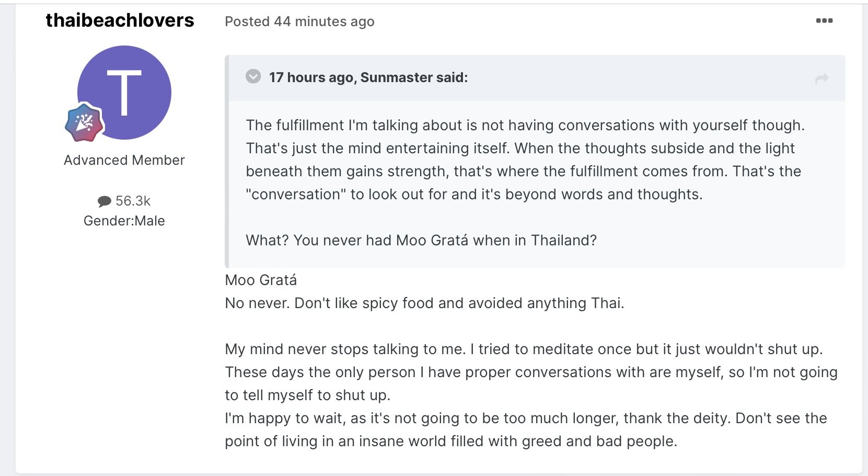Click the "Advanced Member" group label

pyautogui.click(x=124, y=160)
